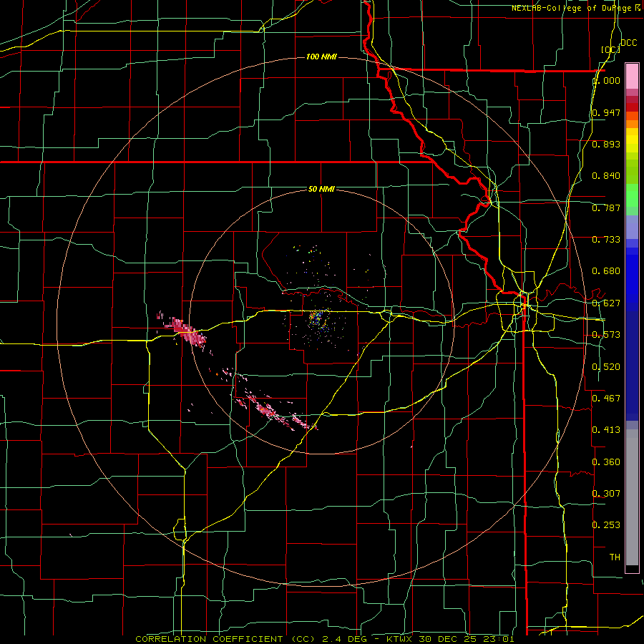The height and width of the screenshot is (644, 644).
Task: Click the bright blue swatch near 0.680
Action: click(x=632, y=275)
